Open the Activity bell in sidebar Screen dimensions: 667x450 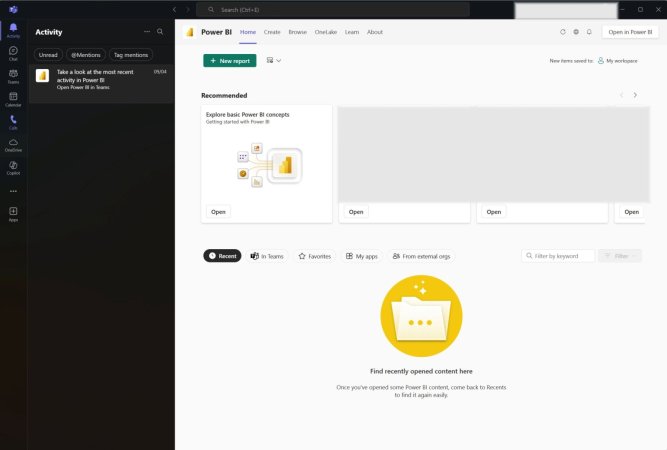[13, 30]
